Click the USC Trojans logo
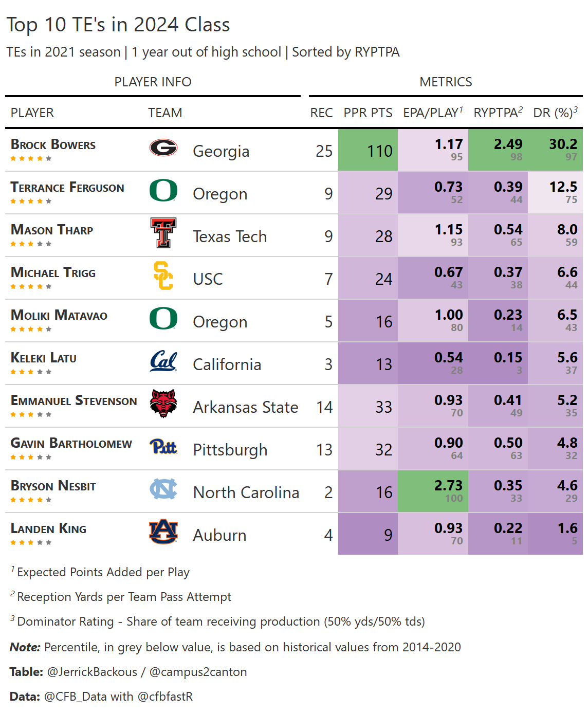The height and width of the screenshot is (713, 588). (163, 276)
